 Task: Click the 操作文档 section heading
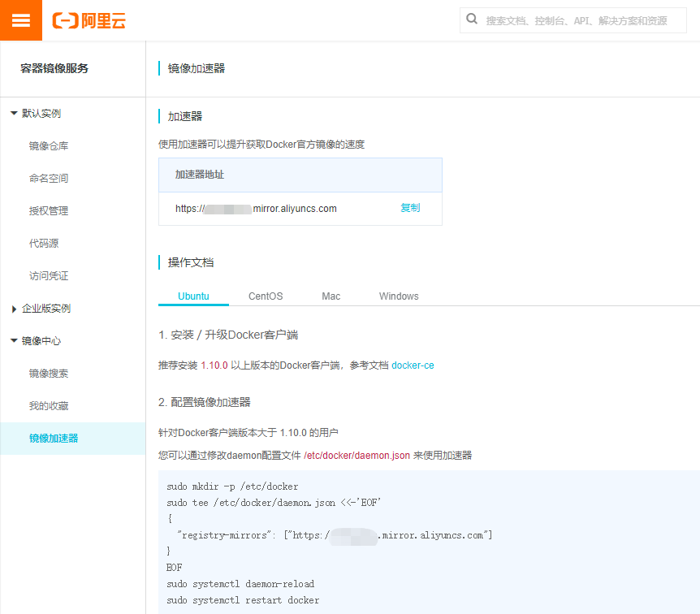point(191,262)
